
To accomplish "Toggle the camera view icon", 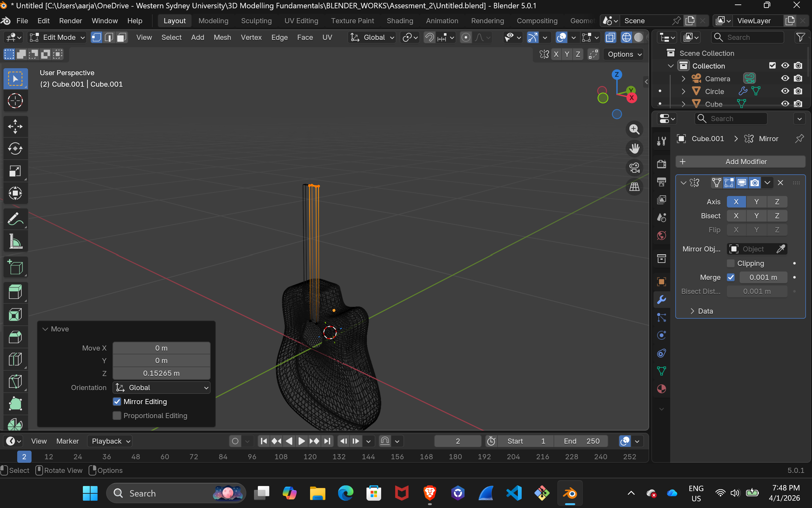I will (634, 168).
